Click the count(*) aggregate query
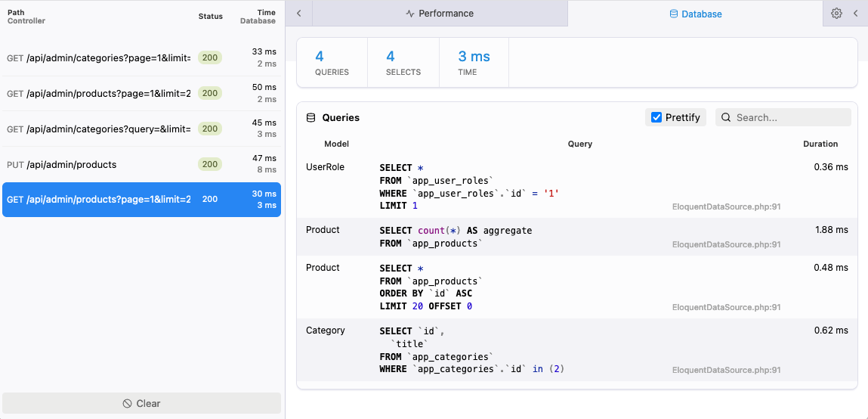The height and width of the screenshot is (419, 868). coord(456,237)
